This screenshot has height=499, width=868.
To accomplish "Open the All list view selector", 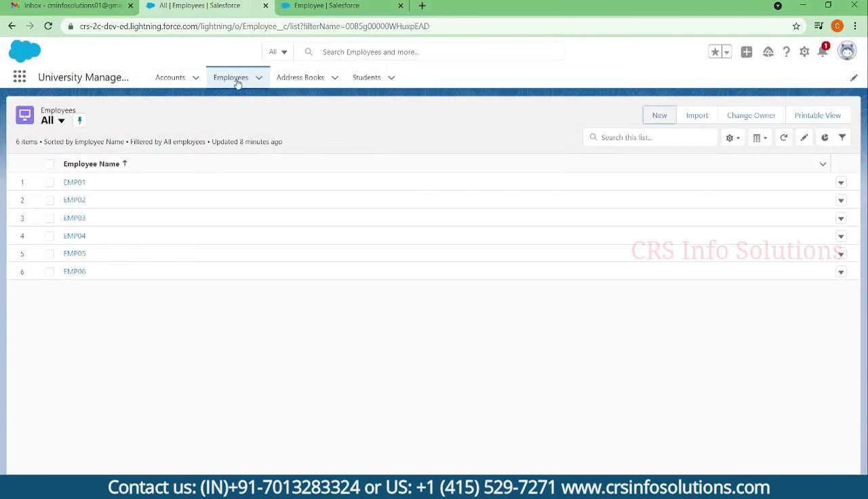I will point(53,121).
